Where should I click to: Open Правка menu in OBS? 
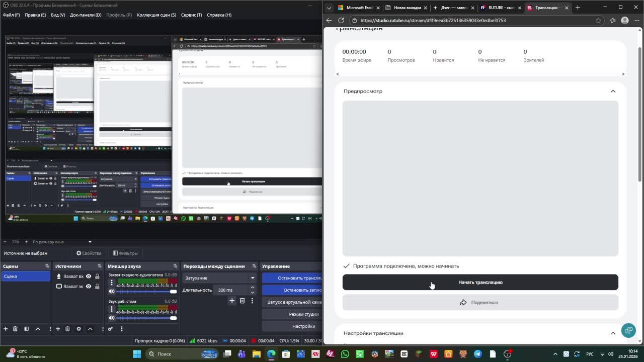click(35, 15)
